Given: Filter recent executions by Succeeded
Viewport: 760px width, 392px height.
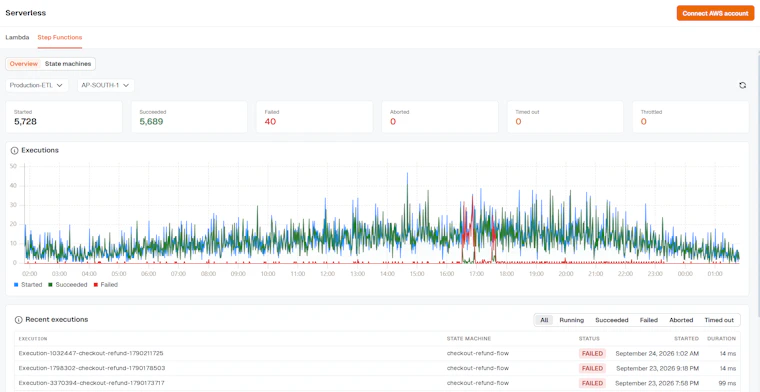Looking at the screenshot, I should click(x=612, y=320).
